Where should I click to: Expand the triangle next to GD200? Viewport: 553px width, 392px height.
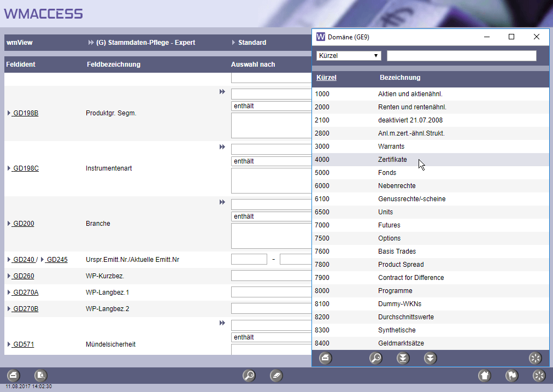pos(9,224)
